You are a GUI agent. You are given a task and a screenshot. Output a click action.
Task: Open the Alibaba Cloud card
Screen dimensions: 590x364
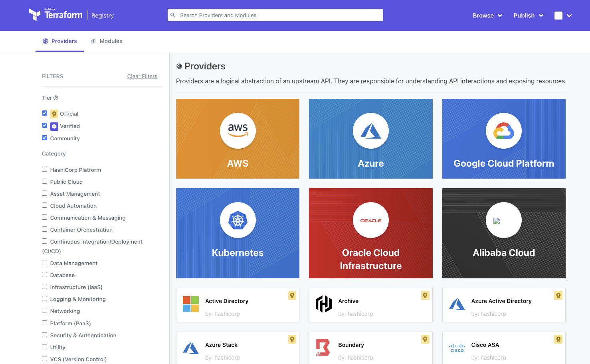click(x=504, y=233)
